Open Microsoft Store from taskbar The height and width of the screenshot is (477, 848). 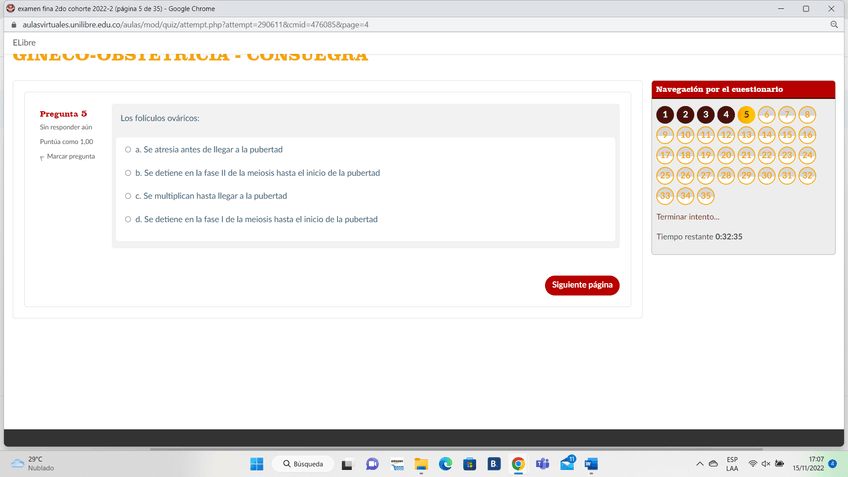469,464
